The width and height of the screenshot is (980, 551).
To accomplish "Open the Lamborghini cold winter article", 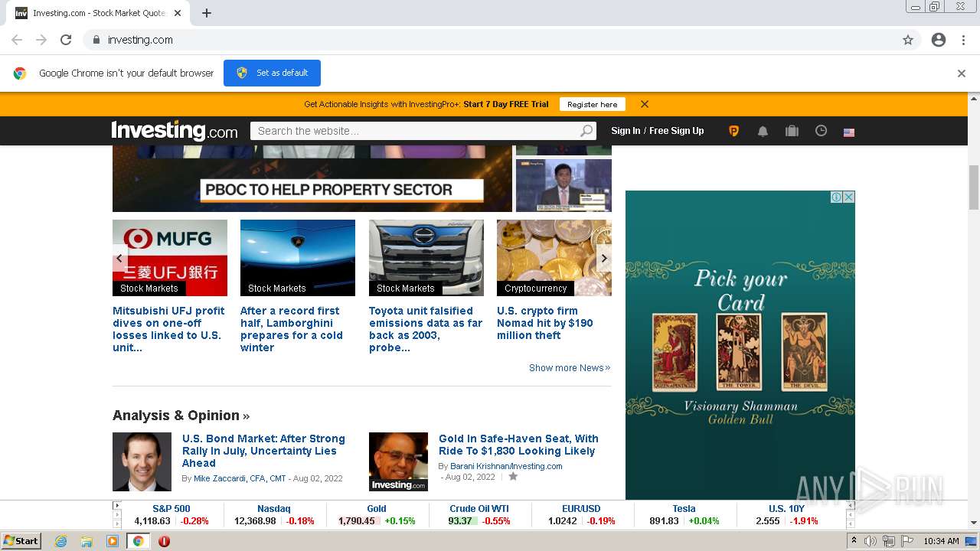I will (292, 329).
